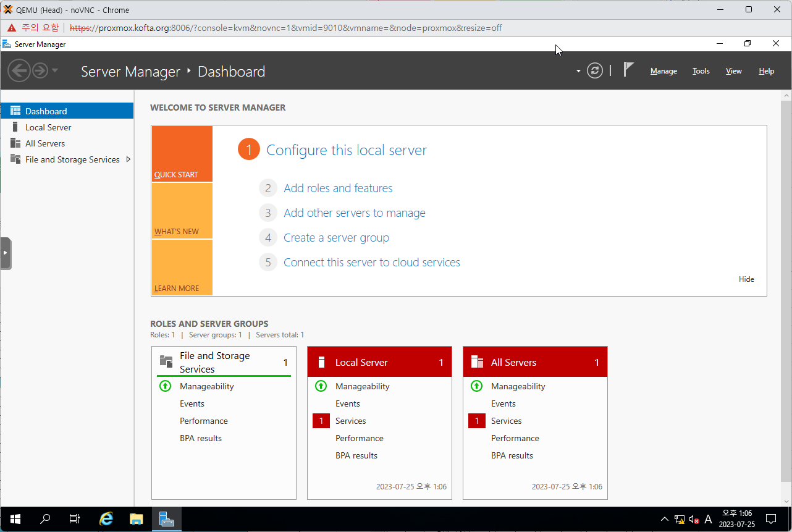The height and width of the screenshot is (532, 792).
Task: Hide the welcome tile
Action: 746,279
